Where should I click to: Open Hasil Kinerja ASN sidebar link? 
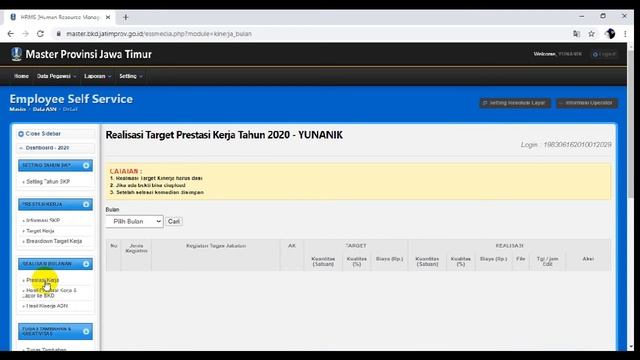click(47, 306)
